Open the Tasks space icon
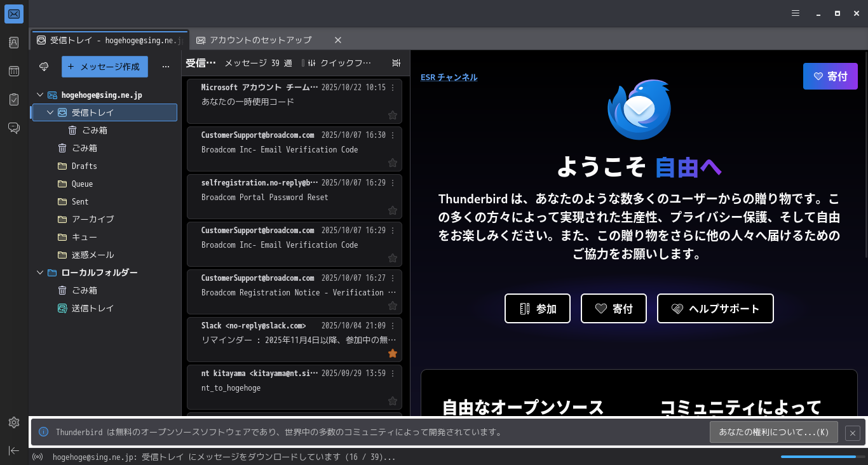Viewport: 868px width, 465px height. [x=14, y=100]
